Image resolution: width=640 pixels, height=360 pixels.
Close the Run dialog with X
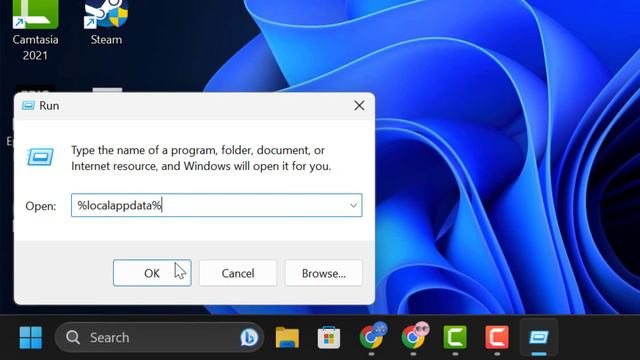tap(359, 106)
